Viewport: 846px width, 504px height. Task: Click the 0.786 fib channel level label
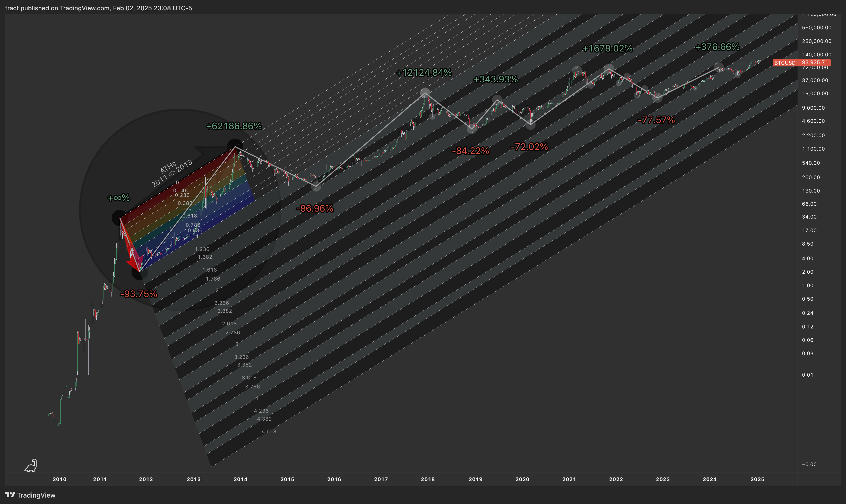pyautogui.click(x=193, y=225)
